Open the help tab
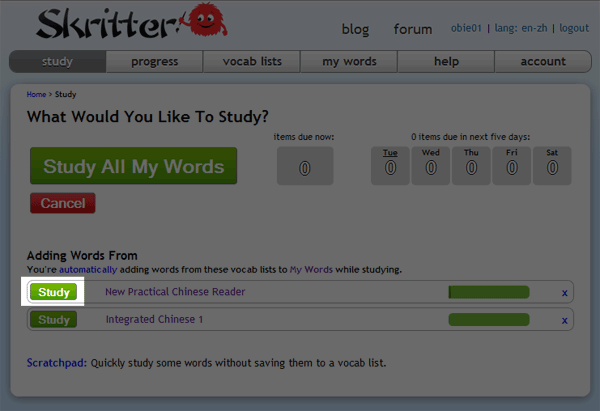Image resolution: width=600 pixels, height=411 pixels. coord(446,62)
